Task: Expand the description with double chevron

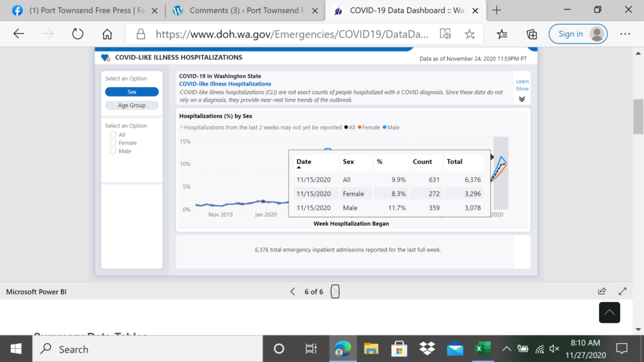Action: [x=522, y=99]
